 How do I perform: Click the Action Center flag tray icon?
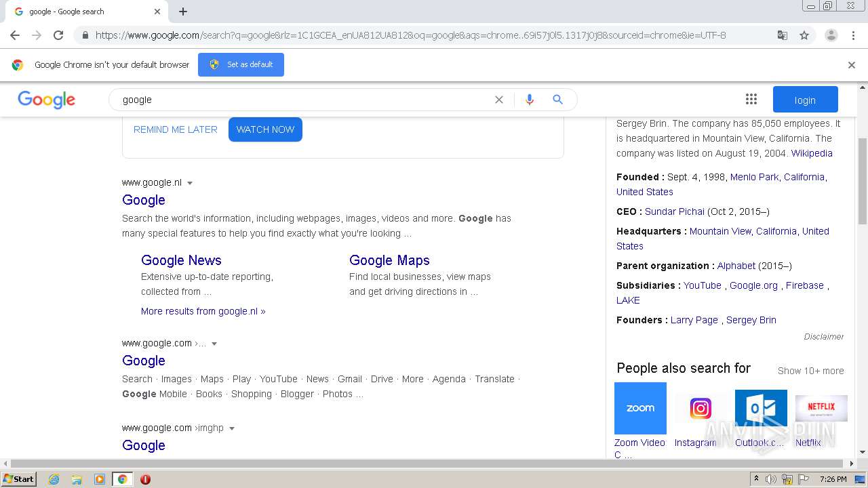tap(804, 479)
